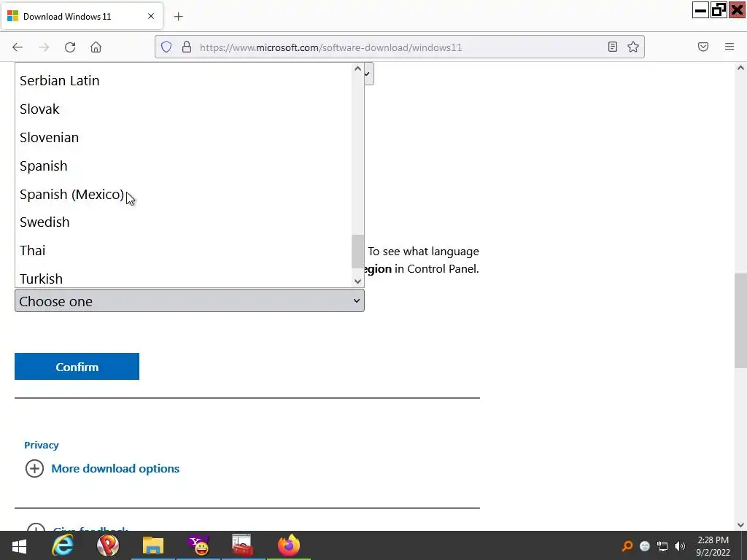Open the tracking protection shield icon
747x560 pixels.
(x=166, y=47)
